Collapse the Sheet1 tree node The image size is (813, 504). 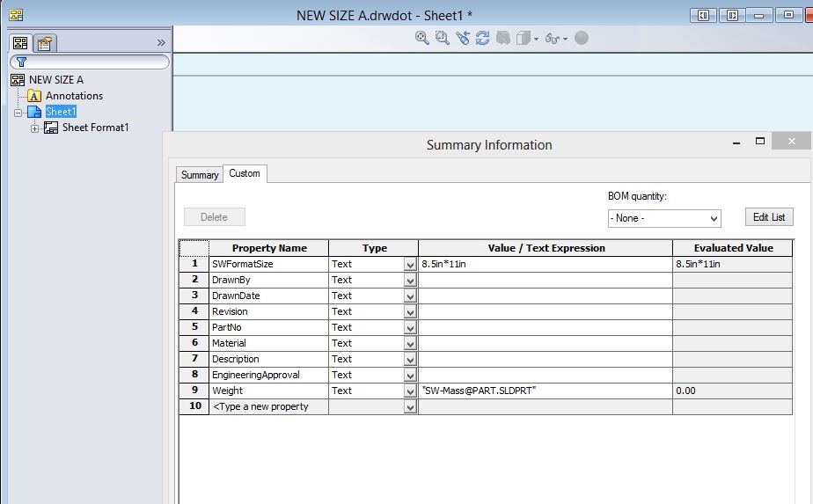[x=18, y=113]
